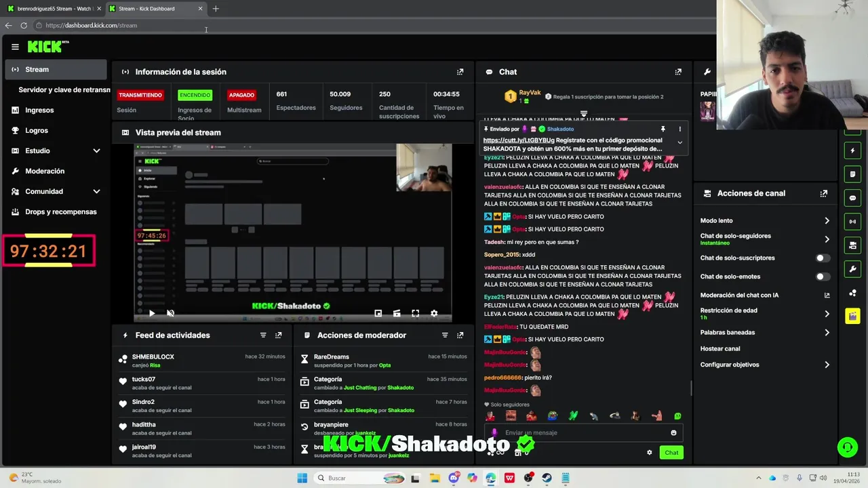
Task: Open the green headset support button
Action: [x=847, y=447]
